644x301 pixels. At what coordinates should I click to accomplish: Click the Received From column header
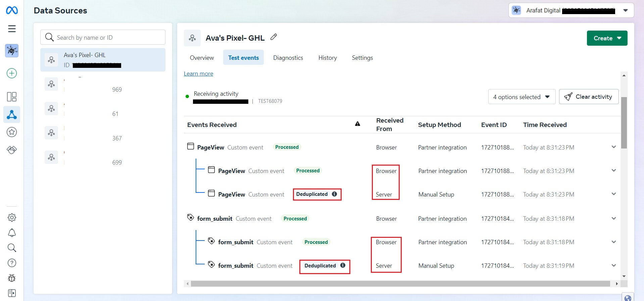(390, 125)
